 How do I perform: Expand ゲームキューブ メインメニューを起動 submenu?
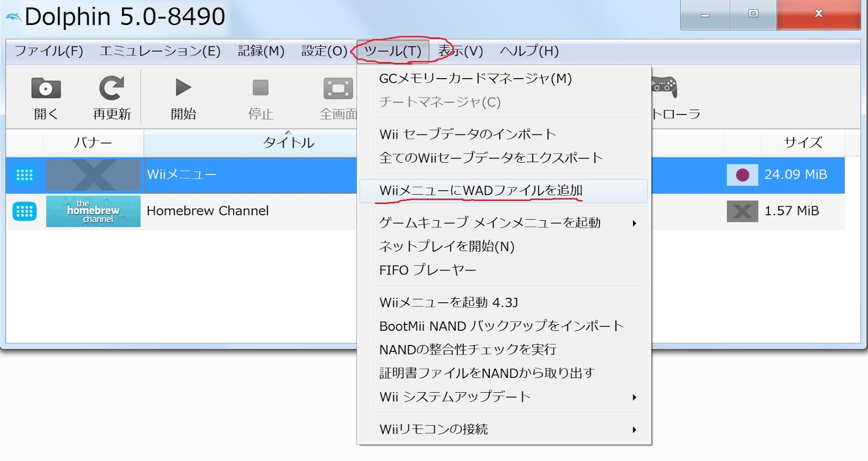click(x=505, y=223)
